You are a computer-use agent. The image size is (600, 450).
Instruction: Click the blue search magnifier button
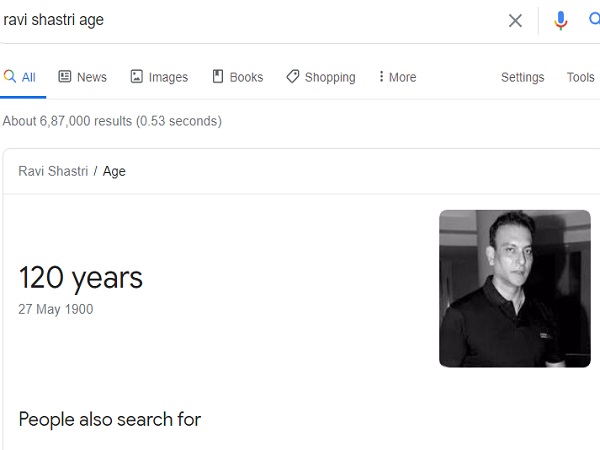coord(594,20)
